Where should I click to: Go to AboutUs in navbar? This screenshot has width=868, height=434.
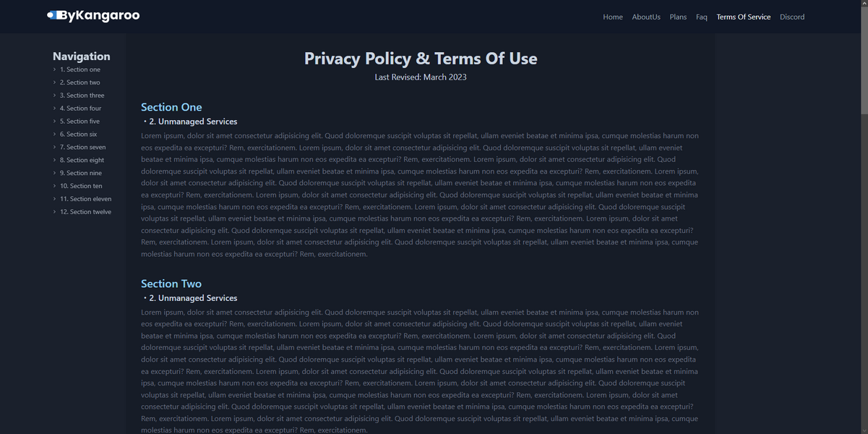click(x=646, y=17)
